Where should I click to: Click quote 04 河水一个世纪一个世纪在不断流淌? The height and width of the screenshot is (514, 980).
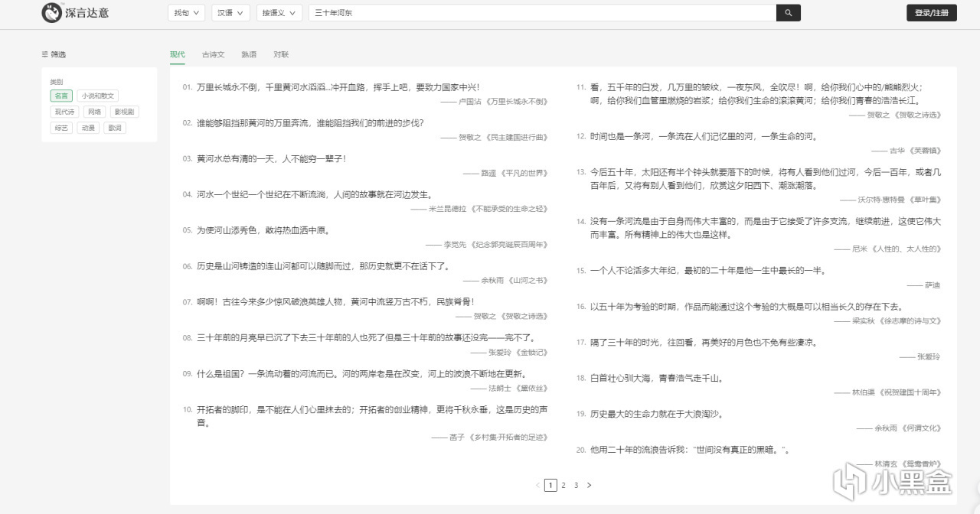(x=315, y=194)
